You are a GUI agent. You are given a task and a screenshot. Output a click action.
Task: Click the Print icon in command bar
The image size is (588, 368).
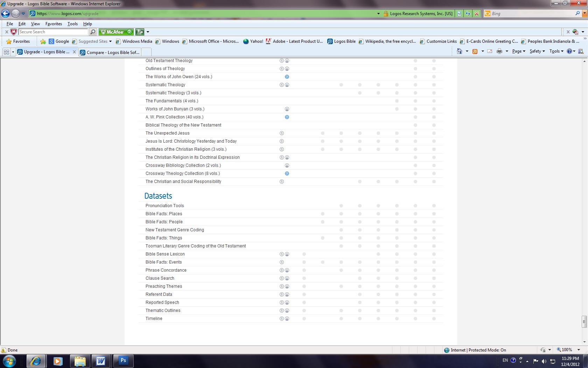pos(499,51)
